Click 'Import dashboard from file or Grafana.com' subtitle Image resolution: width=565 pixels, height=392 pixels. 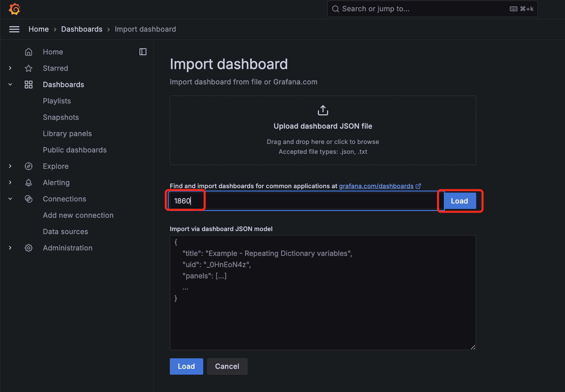coord(244,82)
